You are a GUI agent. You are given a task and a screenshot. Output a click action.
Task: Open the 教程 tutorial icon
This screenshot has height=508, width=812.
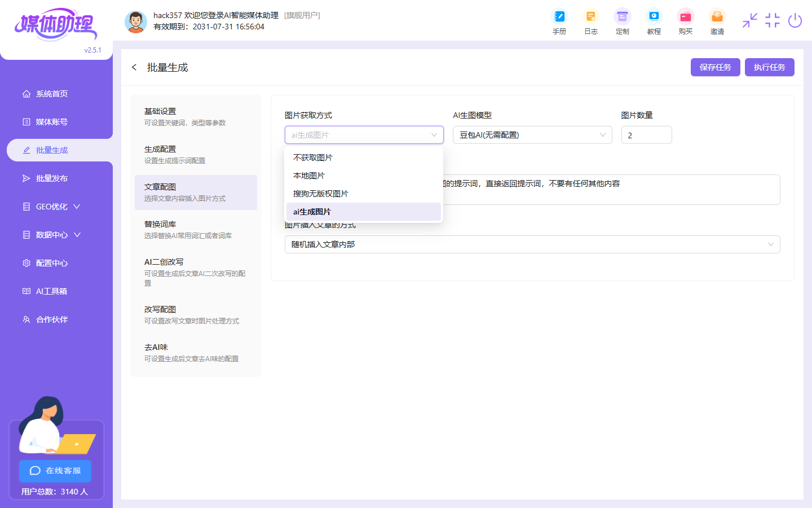(x=654, y=22)
